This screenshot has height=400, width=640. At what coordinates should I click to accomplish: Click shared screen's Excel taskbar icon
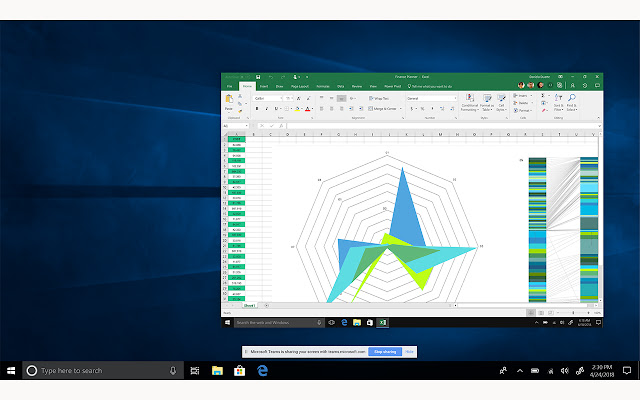382,322
